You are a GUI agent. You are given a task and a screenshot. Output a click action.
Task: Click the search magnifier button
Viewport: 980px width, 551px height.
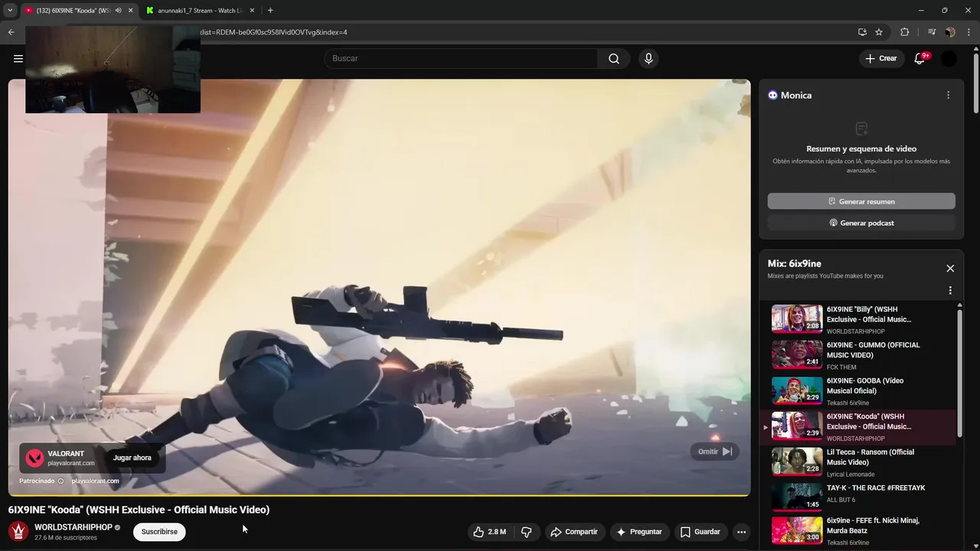614,58
